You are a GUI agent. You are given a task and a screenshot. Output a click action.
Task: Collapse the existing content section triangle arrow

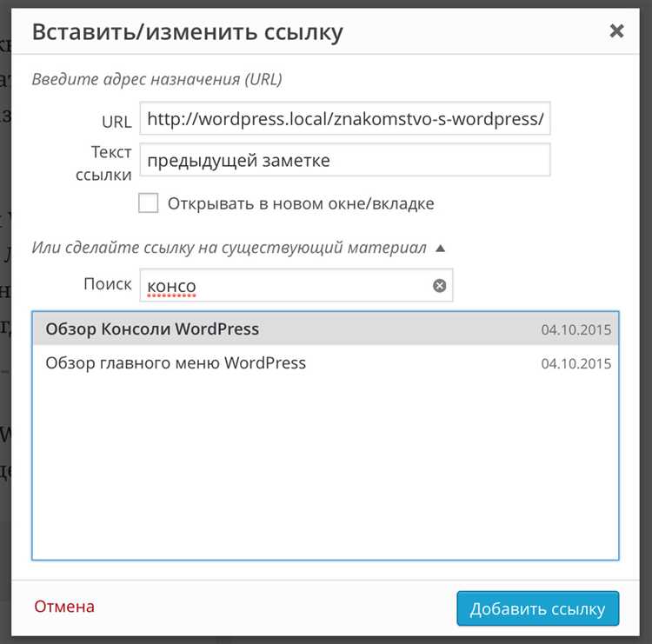(x=440, y=249)
